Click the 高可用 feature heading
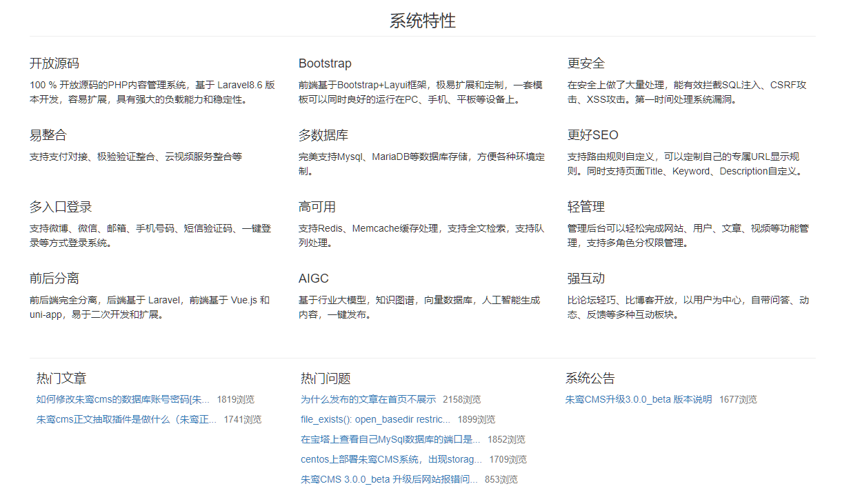This screenshot has width=851, height=504. click(317, 207)
